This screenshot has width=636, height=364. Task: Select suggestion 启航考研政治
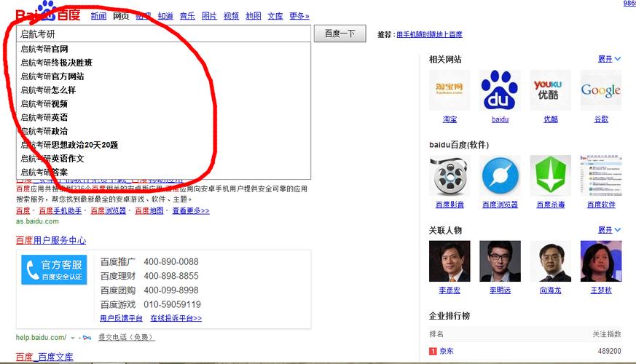tap(163, 131)
